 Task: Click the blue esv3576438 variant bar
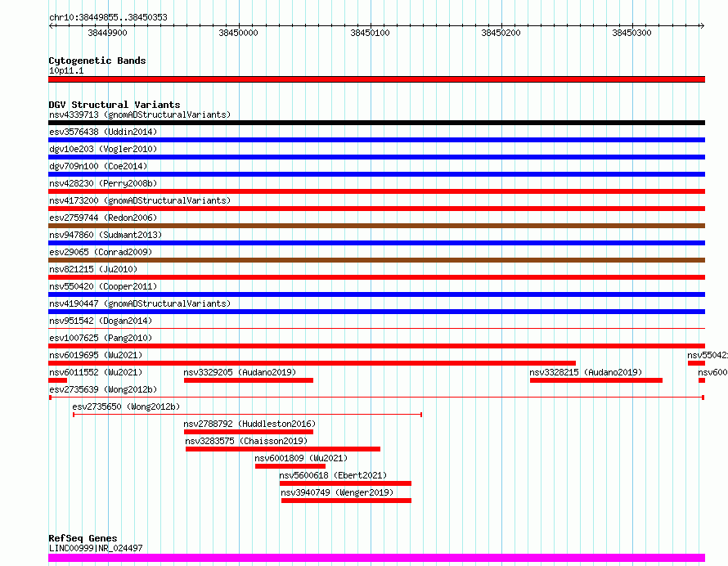coord(376,140)
